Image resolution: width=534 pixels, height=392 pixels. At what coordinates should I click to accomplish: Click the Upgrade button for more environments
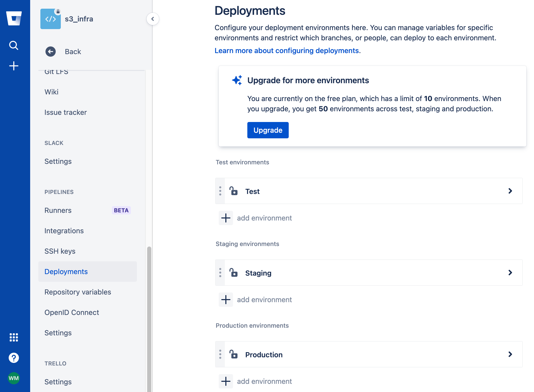(x=268, y=130)
